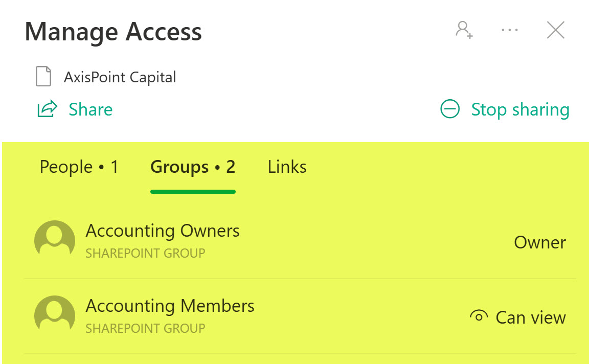Open the more options ellipsis menu

(510, 30)
